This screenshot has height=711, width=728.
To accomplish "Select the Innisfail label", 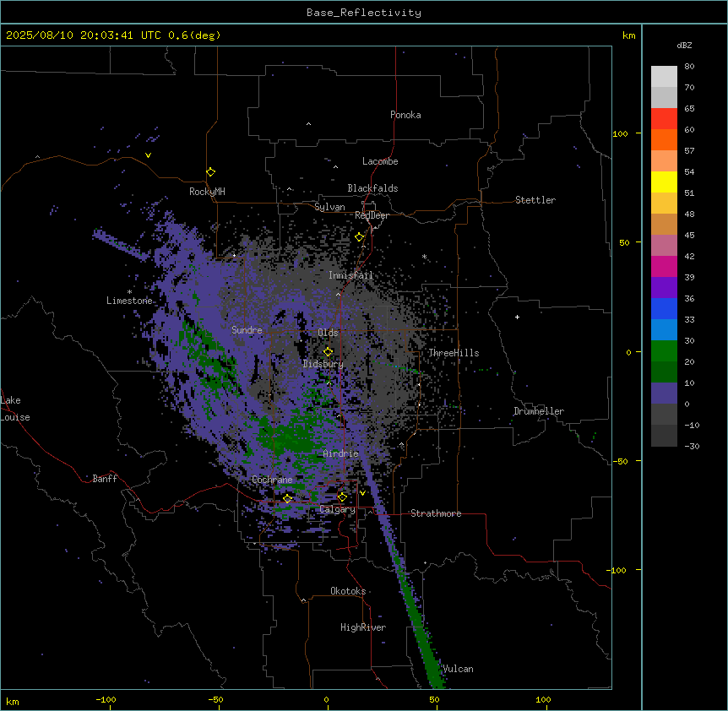I will click(x=350, y=275).
